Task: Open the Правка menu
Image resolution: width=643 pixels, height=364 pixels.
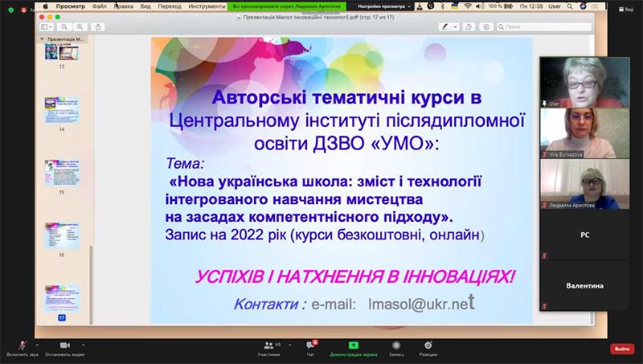Action: [124, 6]
